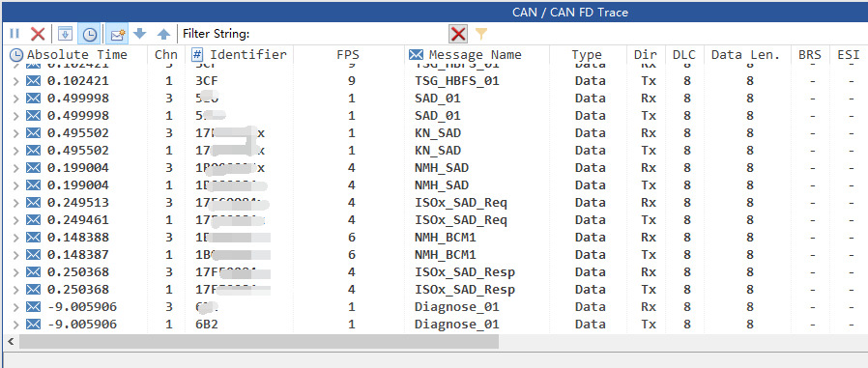Toggle the auto-scroll window icon
The height and width of the screenshot is (368, 868).
(66, 35)
